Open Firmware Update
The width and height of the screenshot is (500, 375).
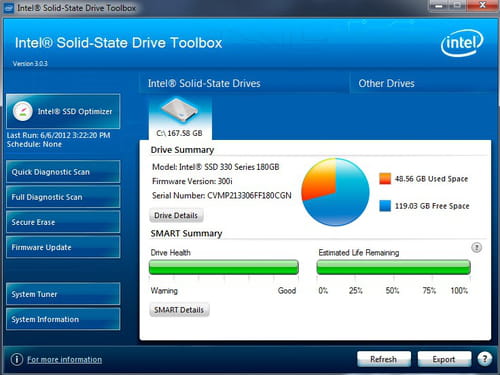[x=63, y=247]
